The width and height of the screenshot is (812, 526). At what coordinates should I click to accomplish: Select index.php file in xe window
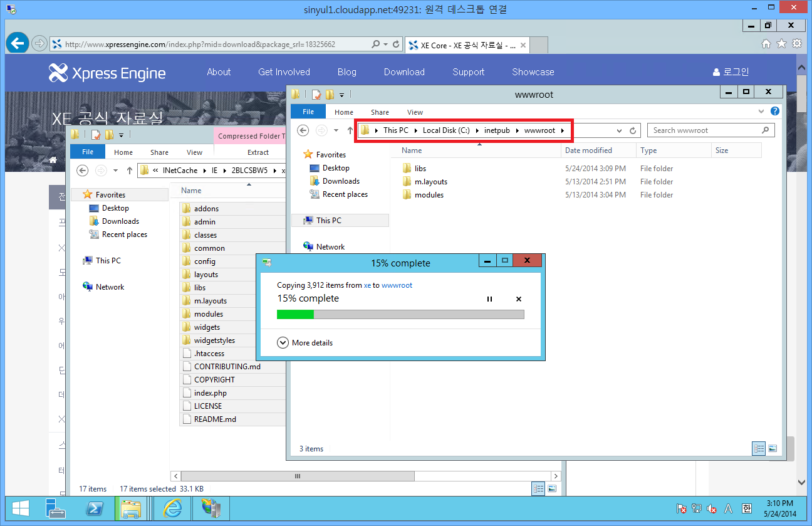click(211, 393)
